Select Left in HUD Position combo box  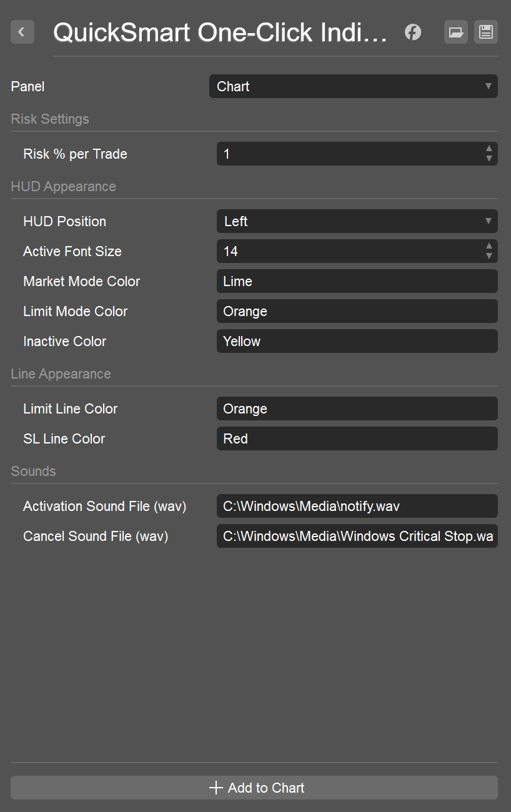point(357,221)
